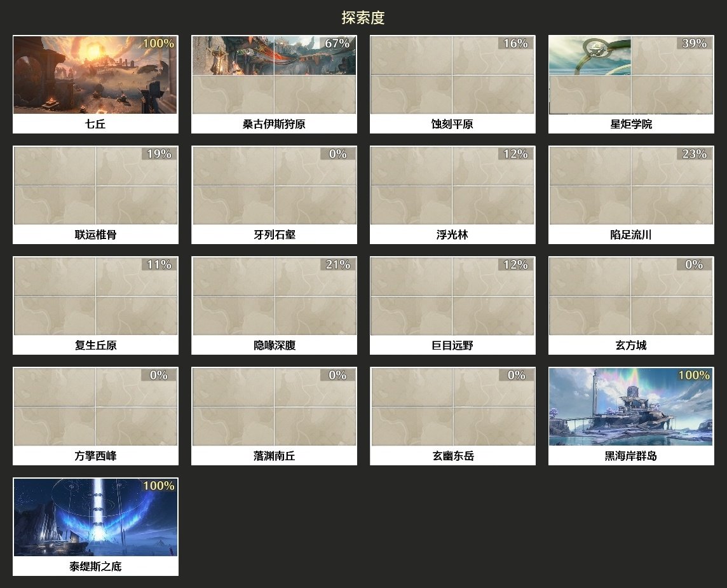Click the 100% badge on 七丘
727x588 pixels.
158,43
